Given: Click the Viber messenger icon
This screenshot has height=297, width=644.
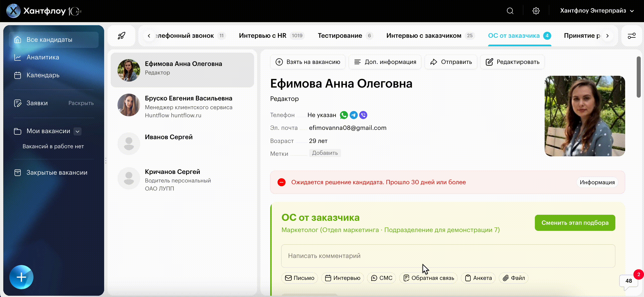Looking at the screenshot, I should 363,115.
